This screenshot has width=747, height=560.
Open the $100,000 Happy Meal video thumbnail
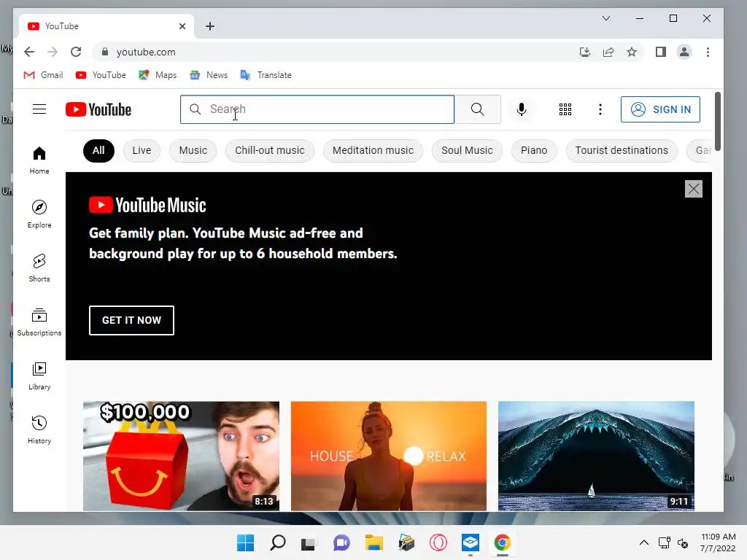[x=181, y=456]
